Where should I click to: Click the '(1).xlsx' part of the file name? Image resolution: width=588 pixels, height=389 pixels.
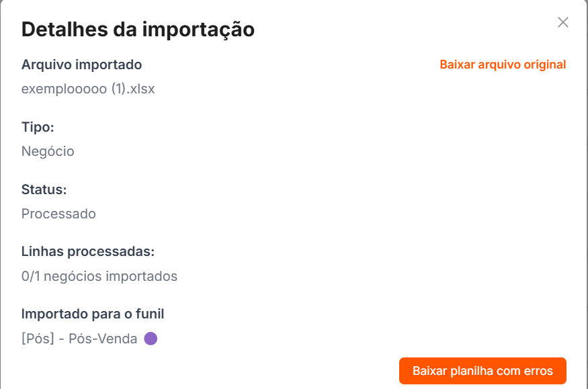coord(133,89)
